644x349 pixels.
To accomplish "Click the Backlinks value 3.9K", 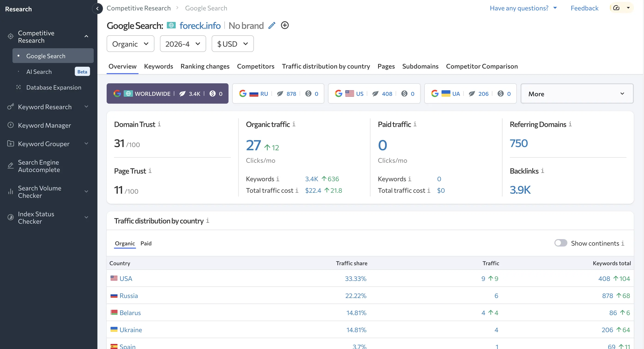I will click(x=520, y=190).
